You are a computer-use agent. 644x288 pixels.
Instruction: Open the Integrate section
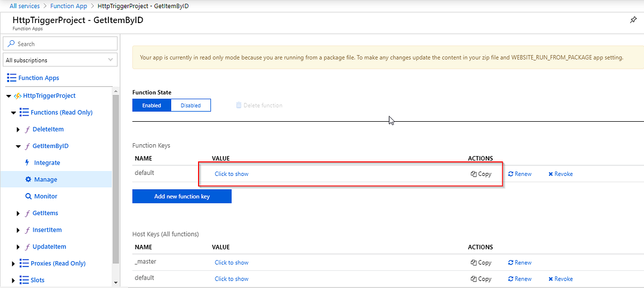pyautogui.click(x=47, y=163)
